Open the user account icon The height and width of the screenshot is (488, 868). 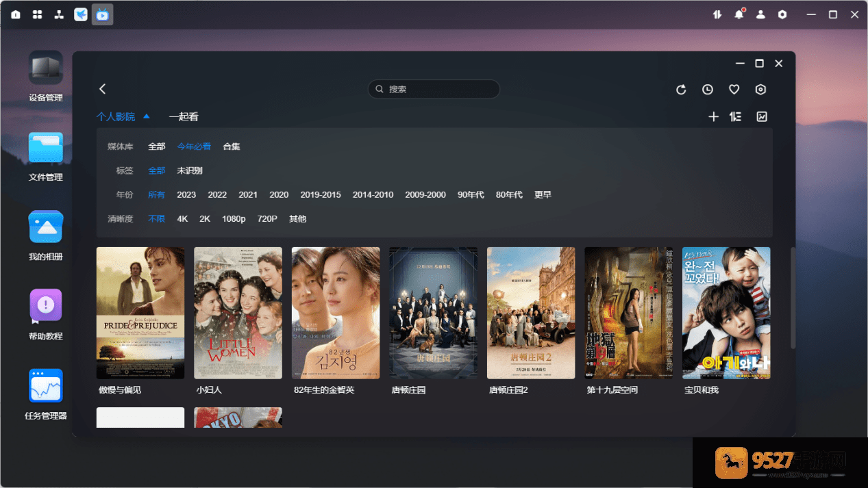(760, 14)
